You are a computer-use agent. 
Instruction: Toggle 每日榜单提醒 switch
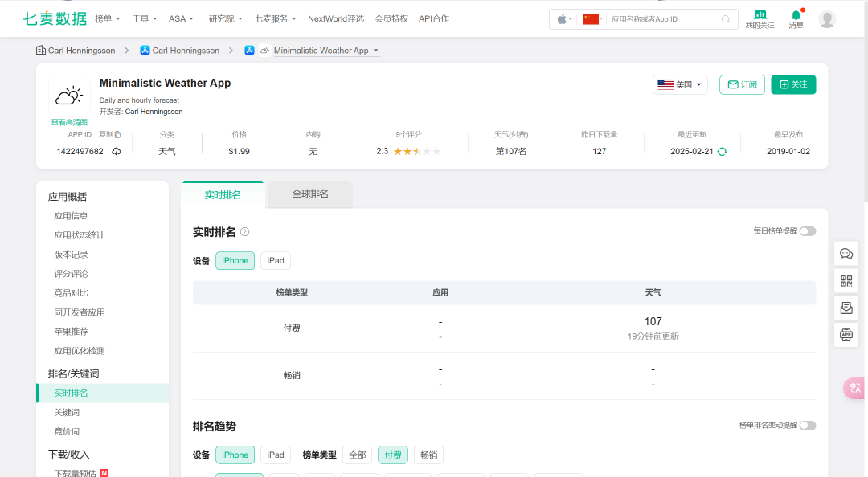tap(808, 231)
